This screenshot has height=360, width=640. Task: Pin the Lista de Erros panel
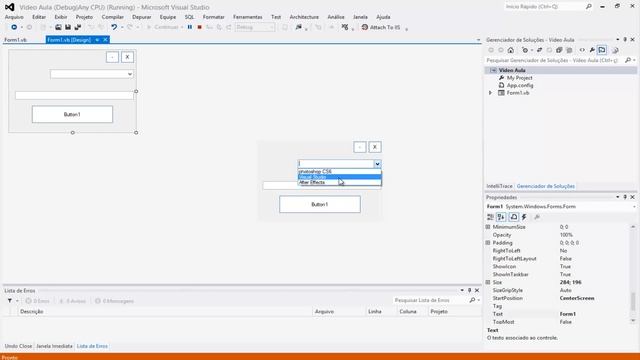click(469, 291)
